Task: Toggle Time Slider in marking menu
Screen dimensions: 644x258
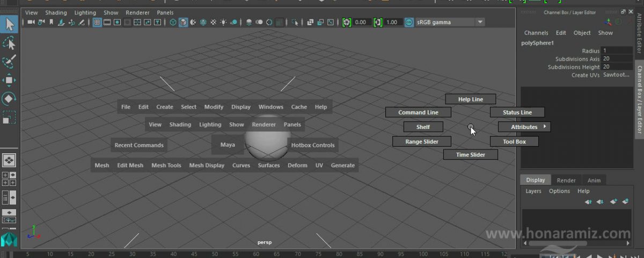Action: coord(471,155)
